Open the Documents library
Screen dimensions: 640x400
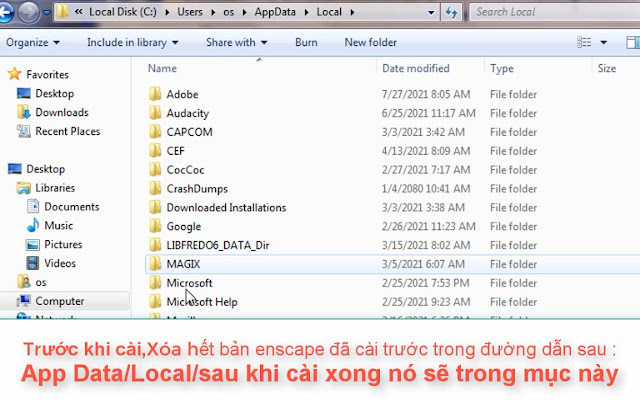click(63, 207)
